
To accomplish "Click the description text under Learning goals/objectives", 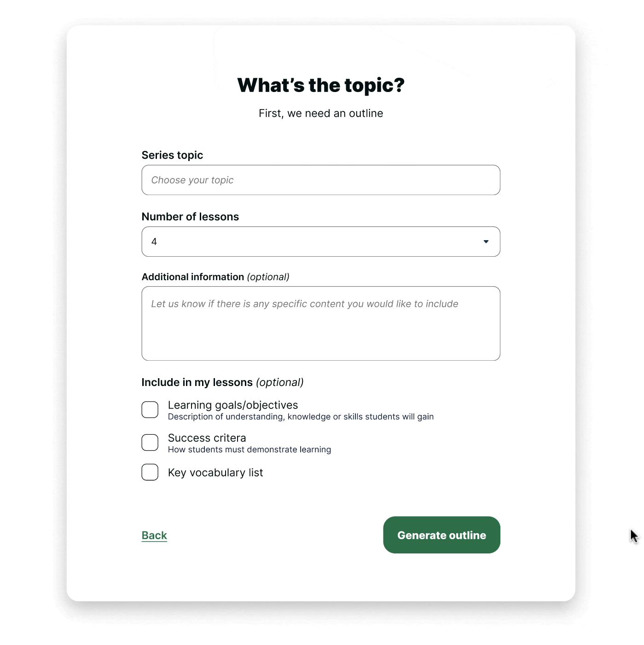I will pyautogui.click(x=301, y=417).
